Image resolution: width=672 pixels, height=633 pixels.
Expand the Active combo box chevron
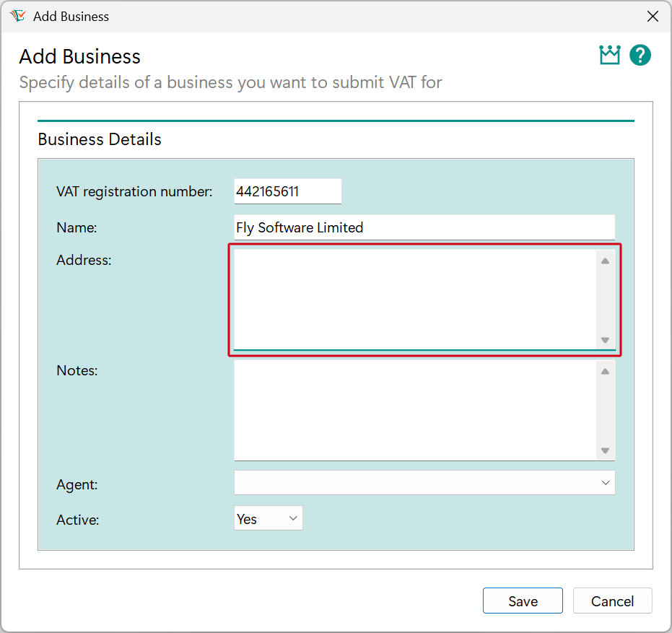(292, 518)
